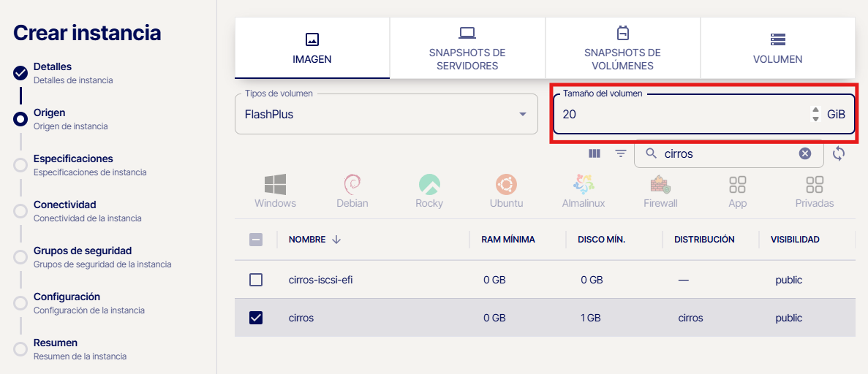Toggle the select-all header checkbox

click(256, 240)
